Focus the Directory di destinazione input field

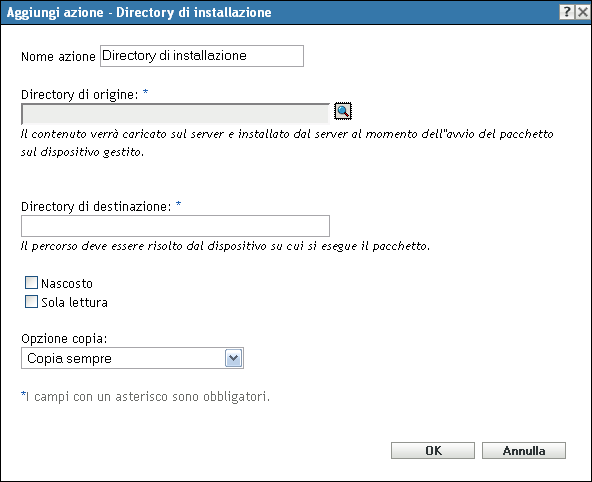click(176, 226)
